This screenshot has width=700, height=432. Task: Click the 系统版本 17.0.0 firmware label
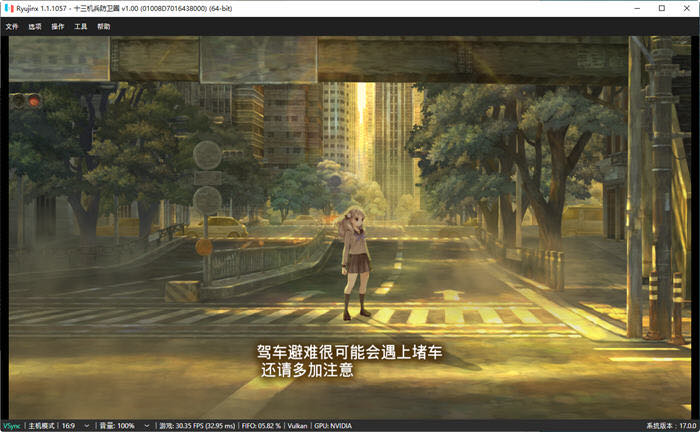tap(671, 425)
